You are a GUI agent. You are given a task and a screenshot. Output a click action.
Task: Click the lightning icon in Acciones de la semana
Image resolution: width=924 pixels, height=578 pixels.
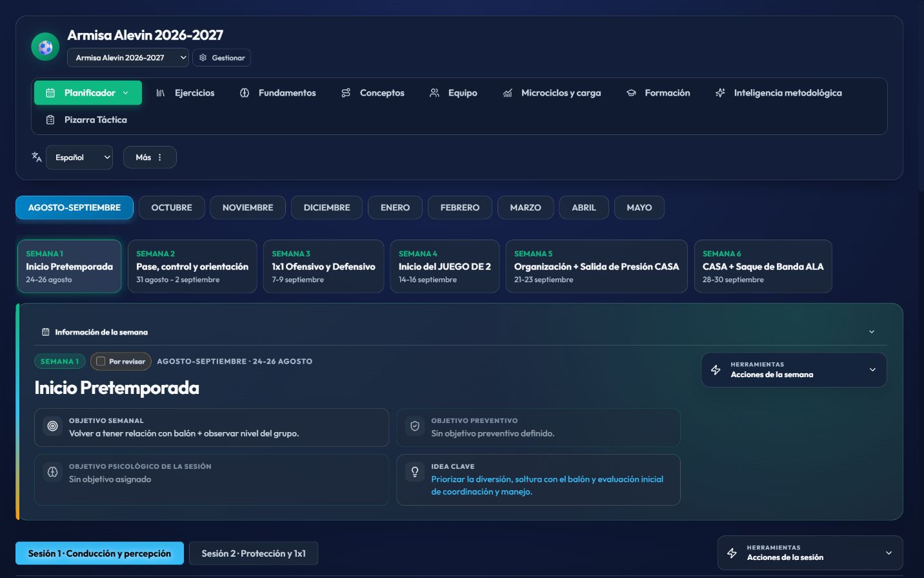click(716, 369)
